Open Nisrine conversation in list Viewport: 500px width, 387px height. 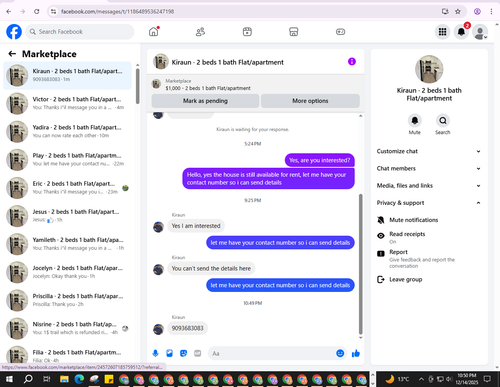68,329
